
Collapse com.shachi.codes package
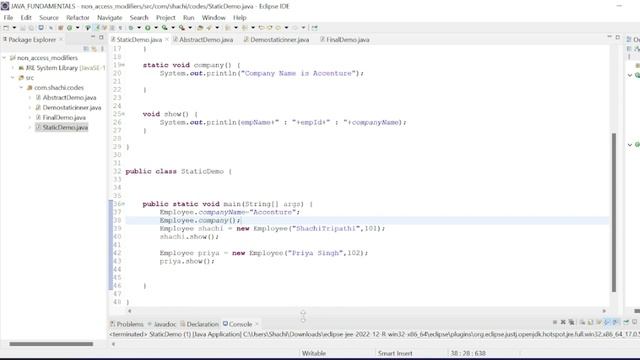pos(21,87)
